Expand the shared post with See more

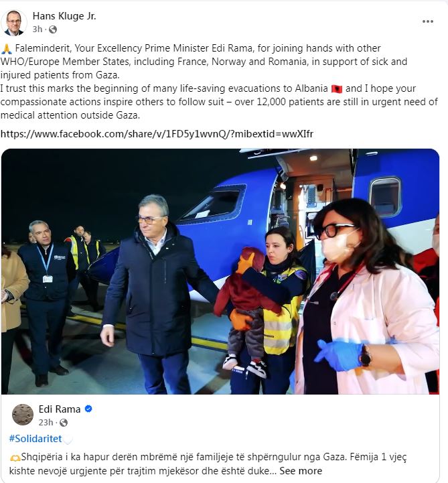click(x=301, y=471)
